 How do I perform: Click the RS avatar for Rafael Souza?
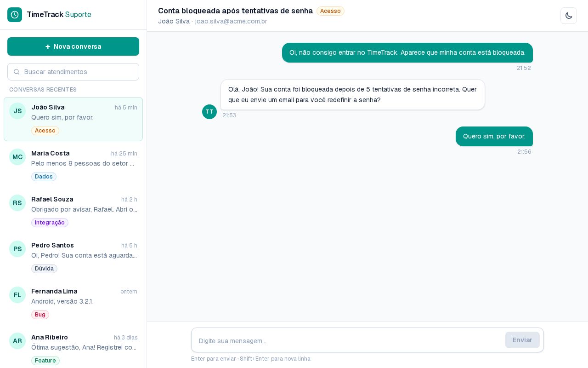pos(17,203)
